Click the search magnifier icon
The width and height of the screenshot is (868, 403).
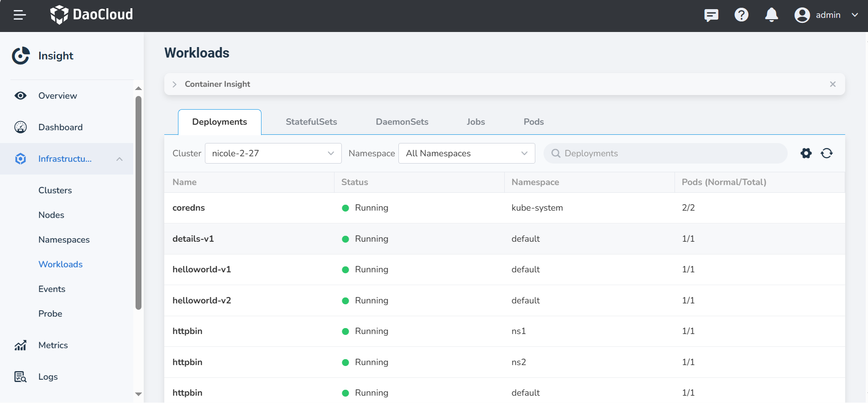[x=556, y=154]
